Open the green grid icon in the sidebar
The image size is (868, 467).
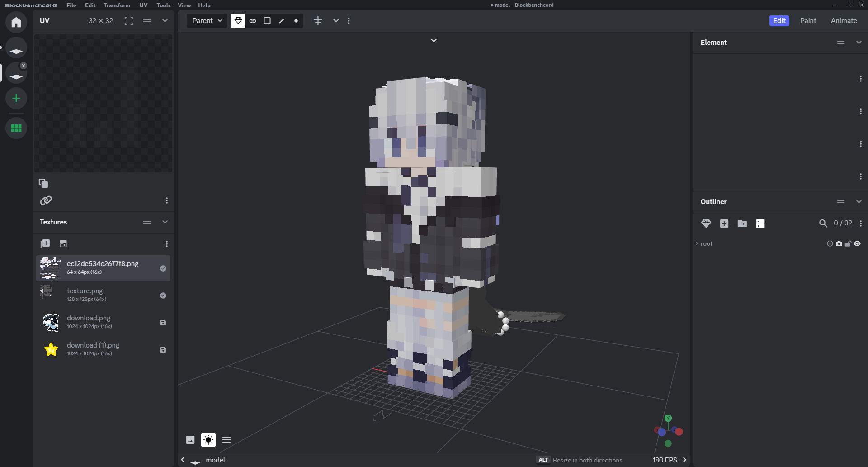point(16,128)
